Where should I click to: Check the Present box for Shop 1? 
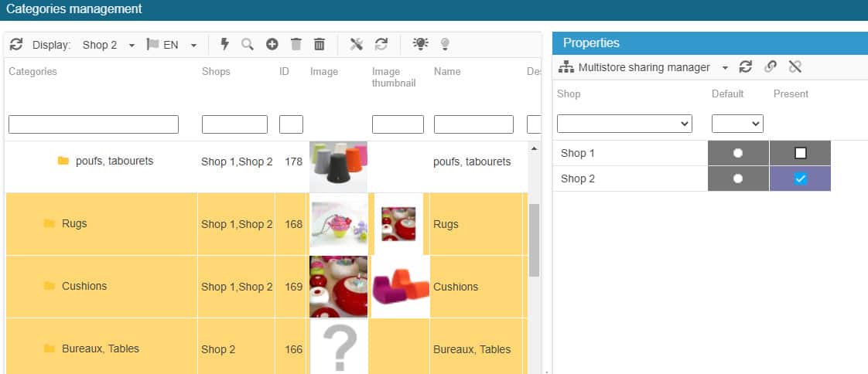click(x=800, y=153)
